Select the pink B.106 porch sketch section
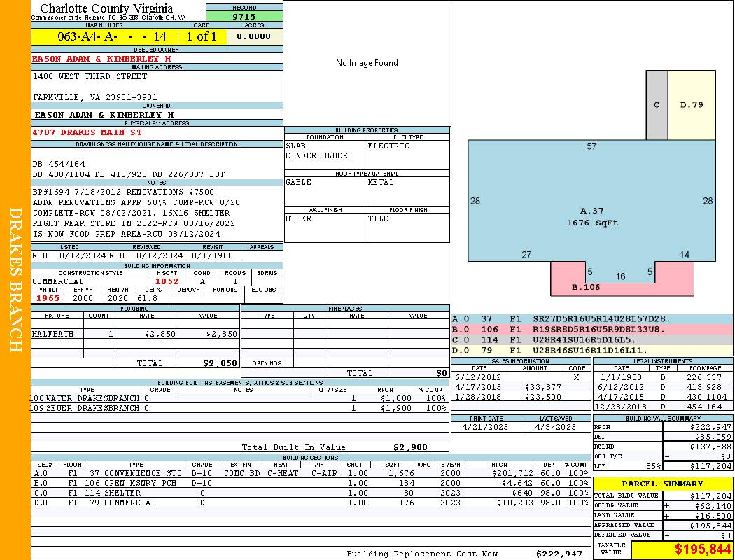The height and width of the screenshot is (560, 735). click(x=586, y=287)
